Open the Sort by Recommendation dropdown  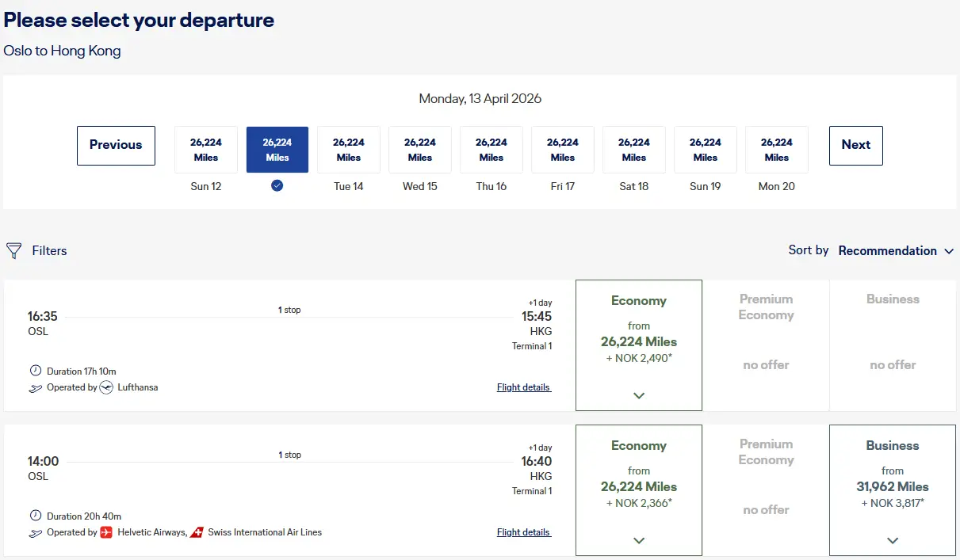(896, 251)
